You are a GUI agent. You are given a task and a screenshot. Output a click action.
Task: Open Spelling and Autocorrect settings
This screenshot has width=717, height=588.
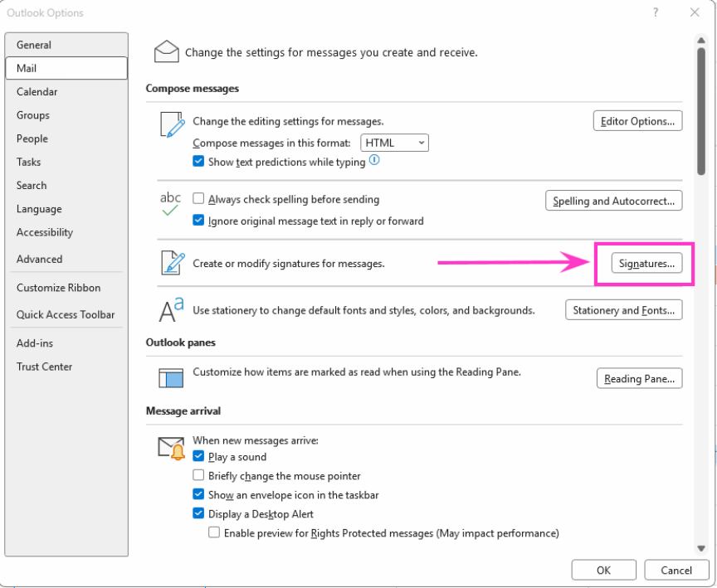click(x=613, y=201)
